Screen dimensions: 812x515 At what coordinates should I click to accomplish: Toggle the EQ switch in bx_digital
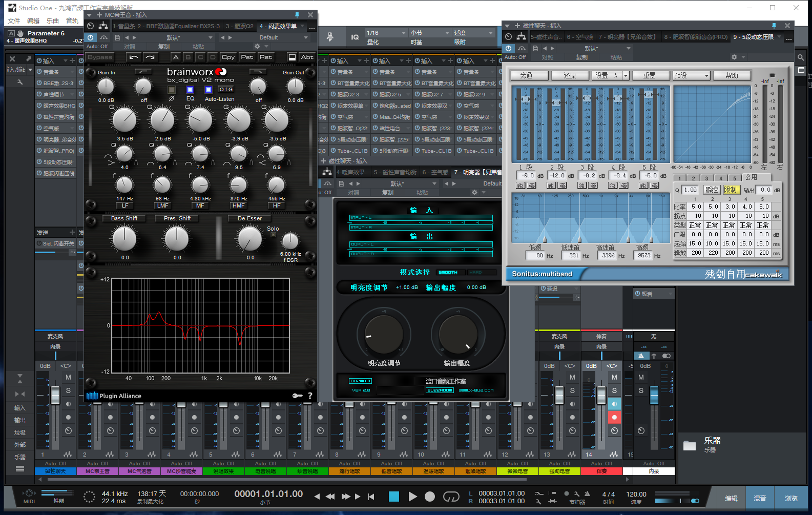pos(190,90)
